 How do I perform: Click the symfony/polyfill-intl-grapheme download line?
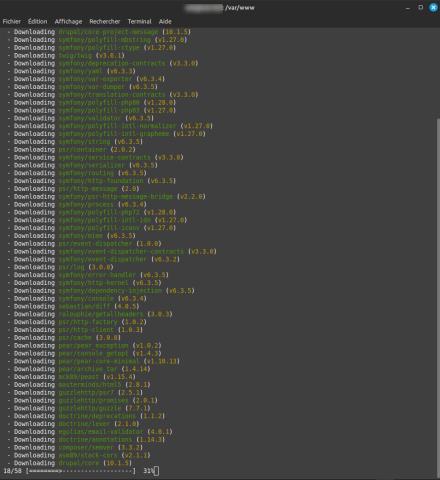coord(106,134)
